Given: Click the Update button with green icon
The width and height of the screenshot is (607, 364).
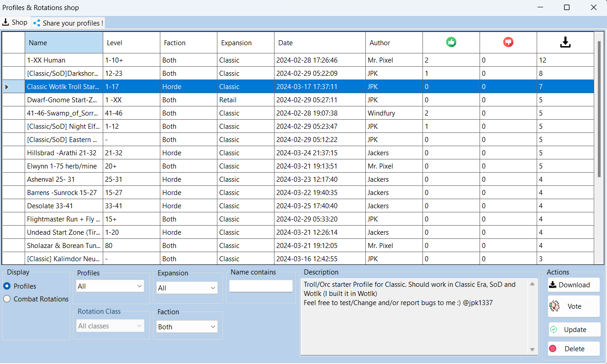Looking at the screenshot, I should (x=574, y=330).
